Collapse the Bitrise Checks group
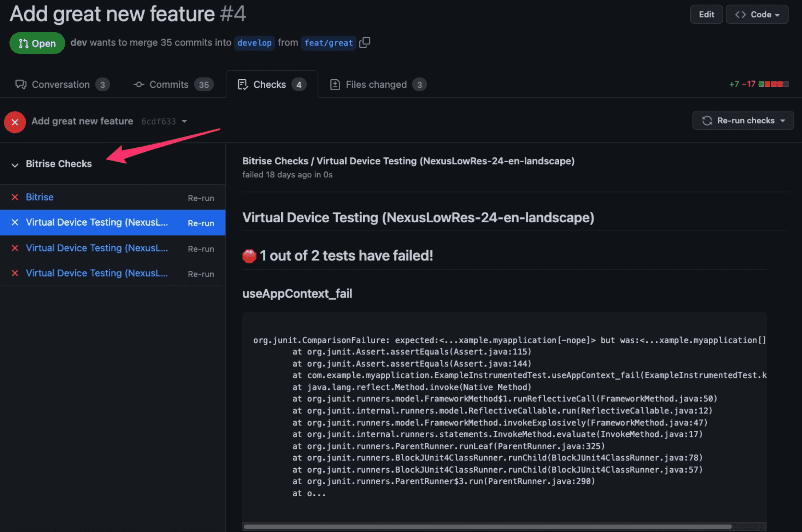The image size is (802, 532). [x=15, y=165]
